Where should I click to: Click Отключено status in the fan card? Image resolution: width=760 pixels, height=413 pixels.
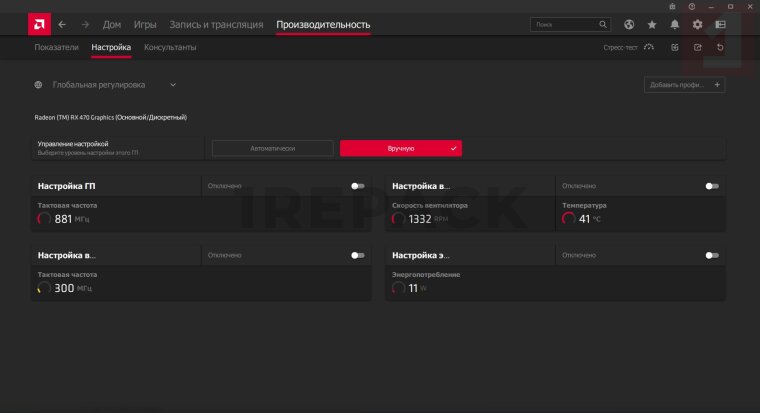coord(579,186)
